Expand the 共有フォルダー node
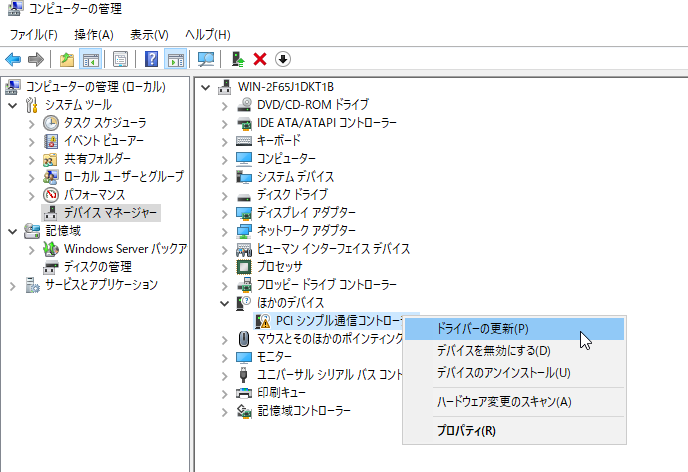This screenshot has height=472, width=688. [x=32, y=160]
